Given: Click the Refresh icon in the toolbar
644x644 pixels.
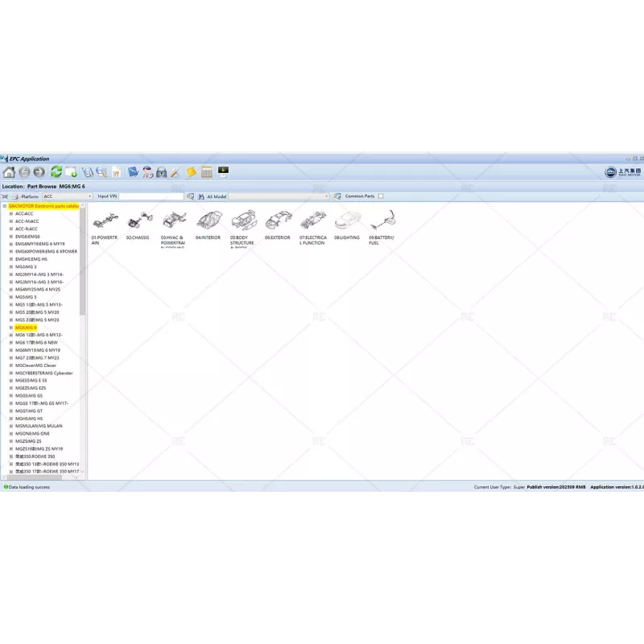Looking at the screenshot, I should (57, 171).
